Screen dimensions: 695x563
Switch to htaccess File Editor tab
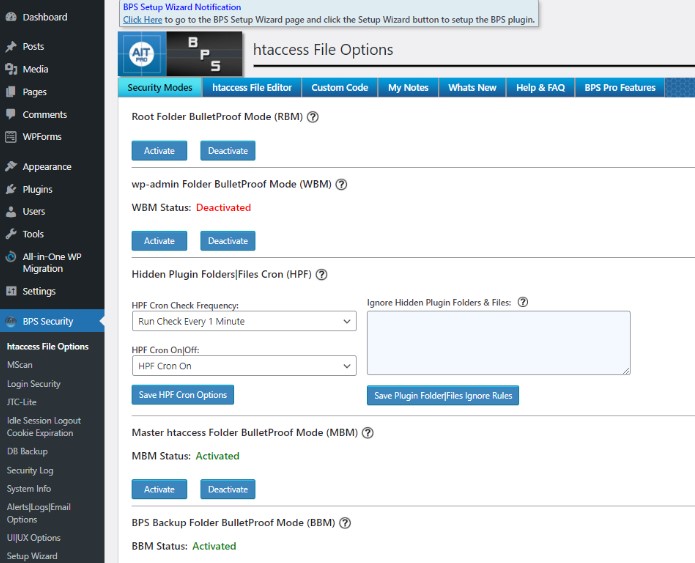252,87
